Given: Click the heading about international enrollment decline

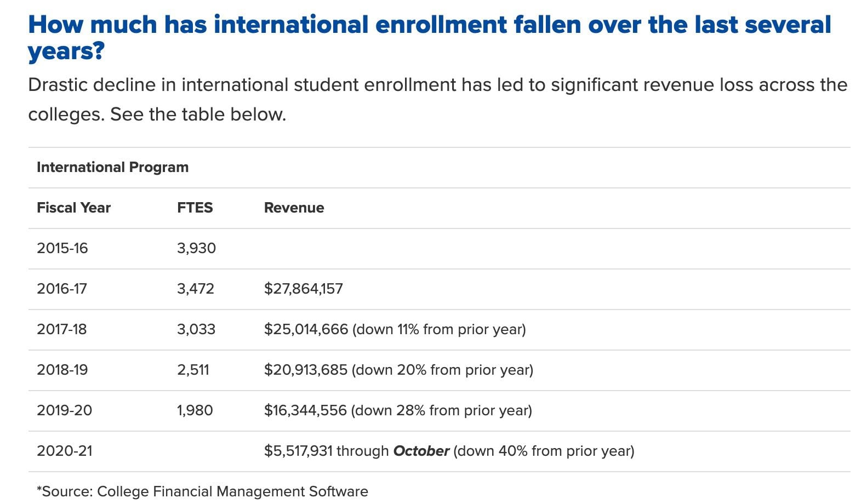Looking at the screenshot, I should [x=429, y=37].
